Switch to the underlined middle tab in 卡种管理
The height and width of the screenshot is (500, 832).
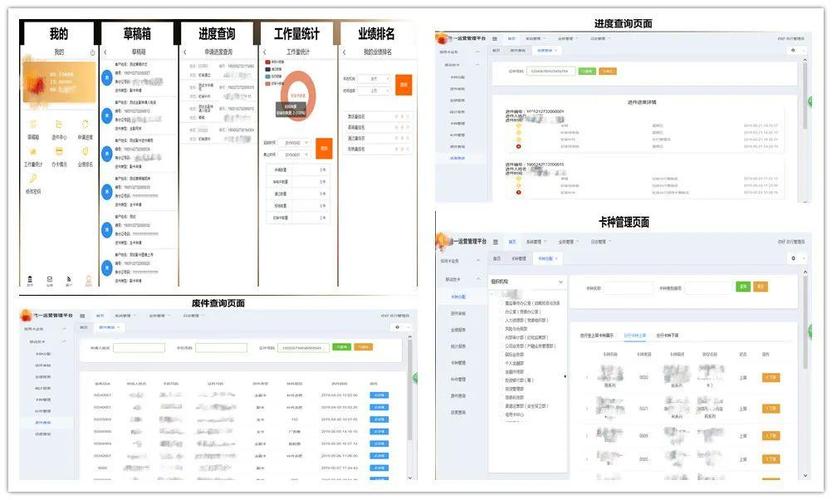pos(635,335)
